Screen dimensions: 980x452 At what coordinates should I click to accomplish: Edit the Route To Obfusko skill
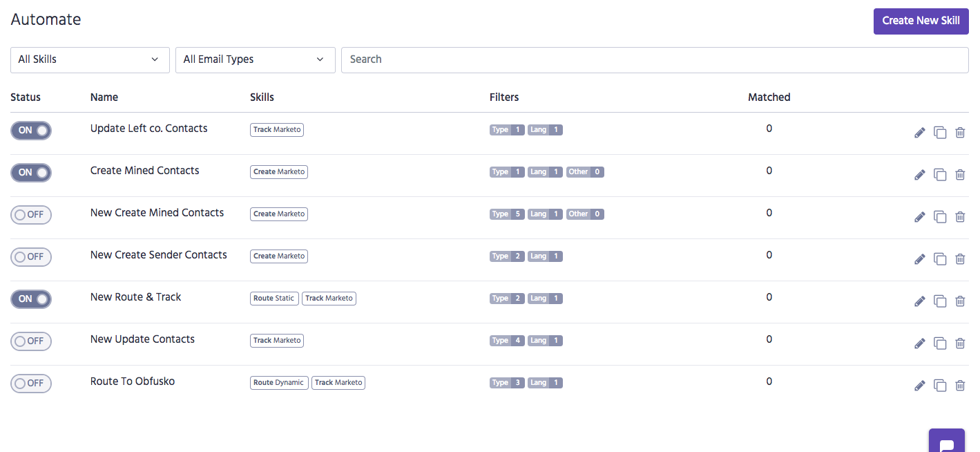tap(919, 386)
